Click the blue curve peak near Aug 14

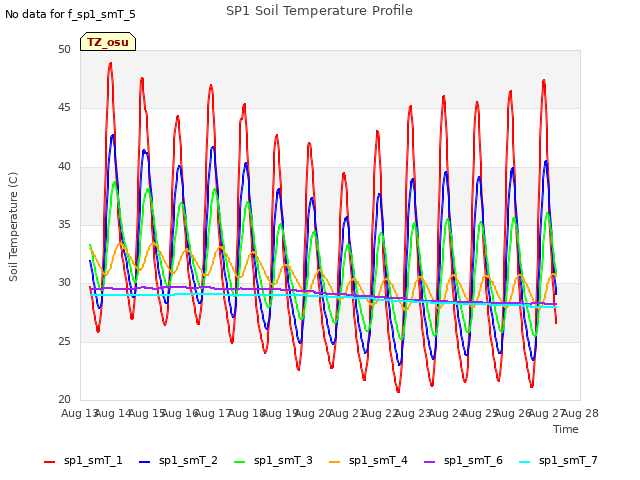pyautogui.click(x=113, y=135)
